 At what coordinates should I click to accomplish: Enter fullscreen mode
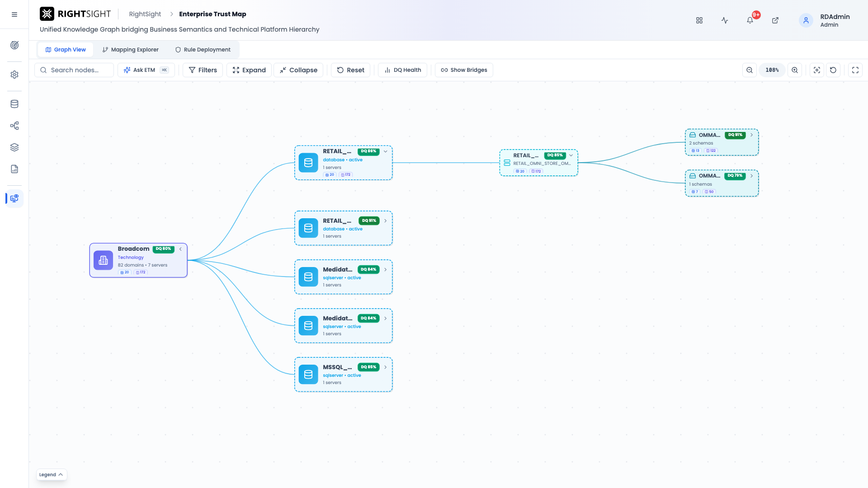pyautogui.click(x=855, y=70)
